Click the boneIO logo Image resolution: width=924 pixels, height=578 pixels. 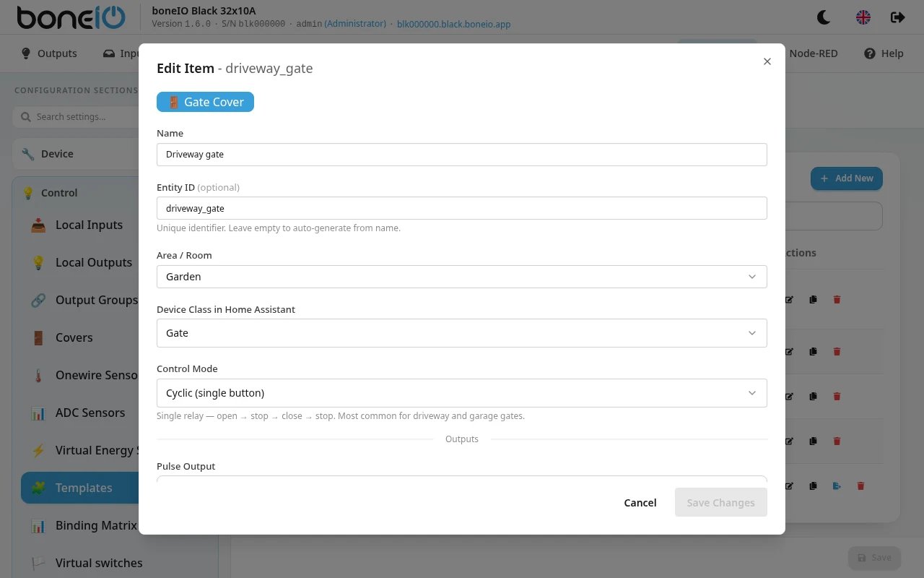pyautogui.click(x=71, y=17)
